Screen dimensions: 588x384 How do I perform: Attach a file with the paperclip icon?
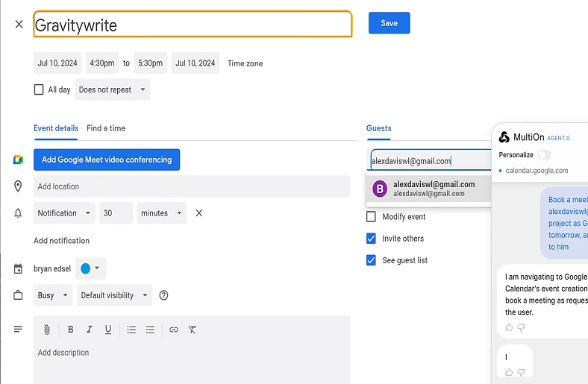tap(47, 330)
